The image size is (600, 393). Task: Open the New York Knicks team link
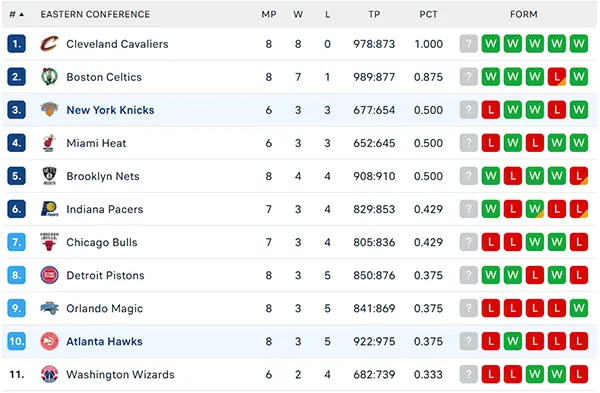click(110, 110)
